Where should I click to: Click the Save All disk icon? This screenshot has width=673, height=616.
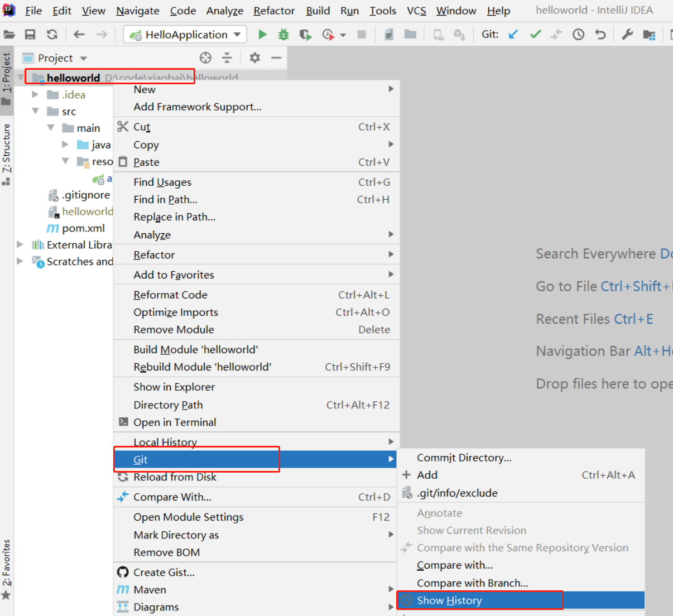click(x=30, y=35)
